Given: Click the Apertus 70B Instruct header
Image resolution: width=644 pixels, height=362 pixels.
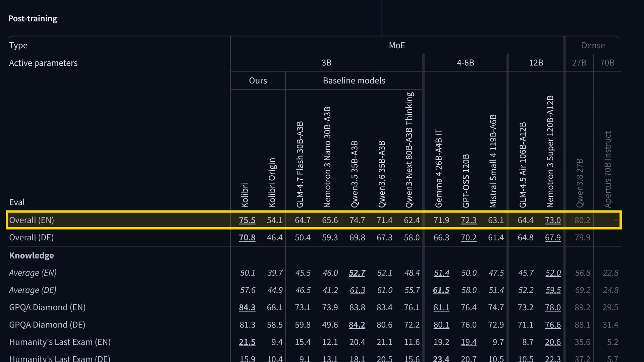Looking at the screenshot, I should pos(608,169).
